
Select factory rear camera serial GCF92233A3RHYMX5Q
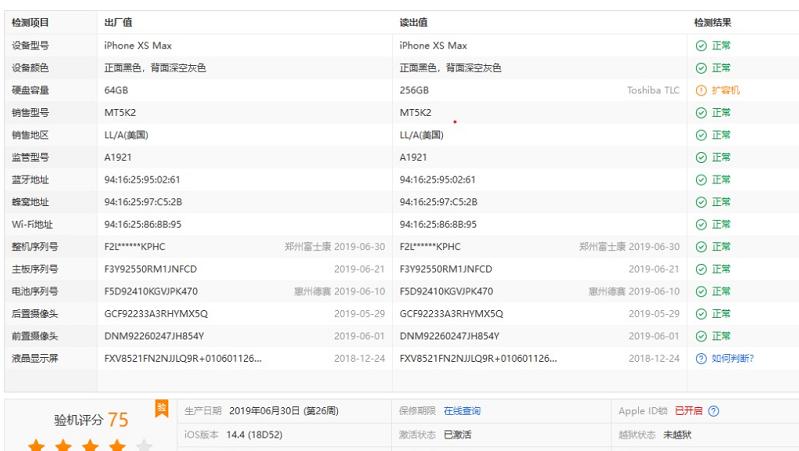point(156,314)
